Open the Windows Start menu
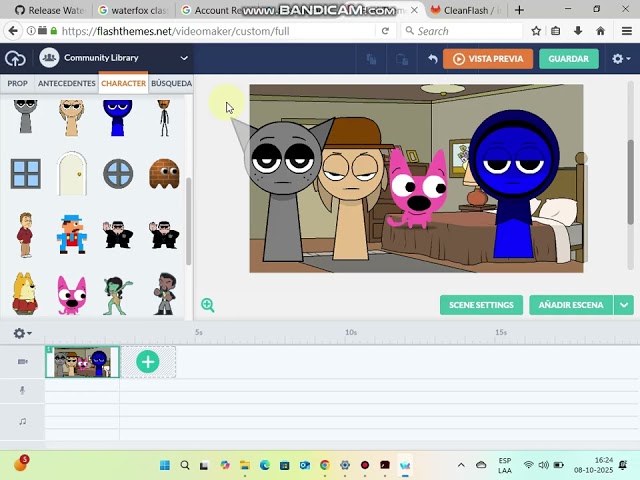Screen dimensions: 640x480 click(165, 465)
